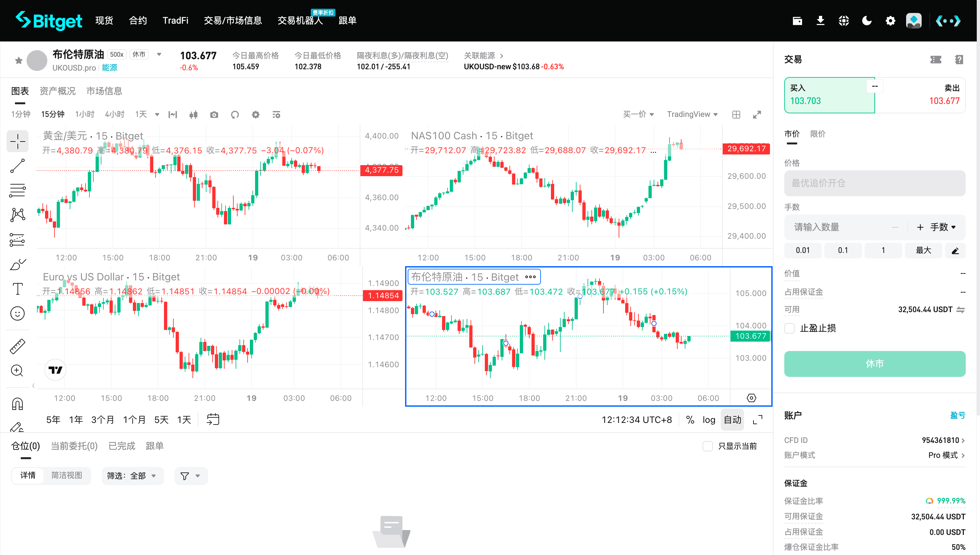
Task: Expand the Pro account mode option
Action: 946,455
